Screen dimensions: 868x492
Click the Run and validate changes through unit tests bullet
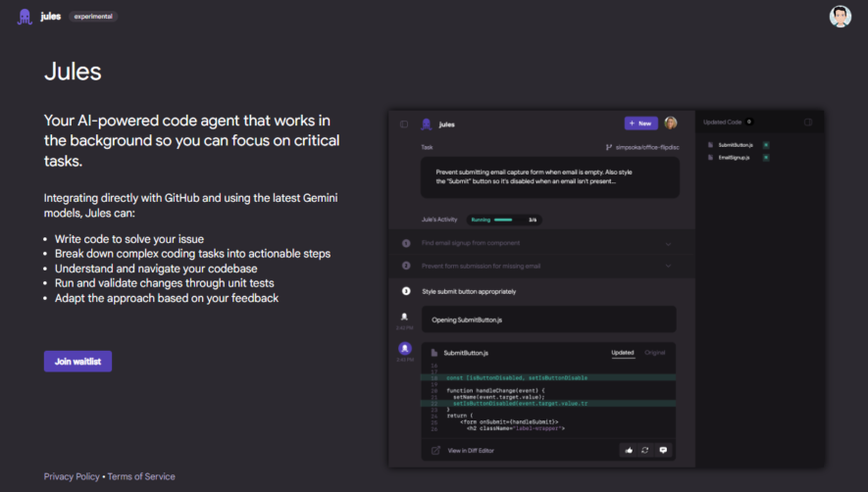164,283
